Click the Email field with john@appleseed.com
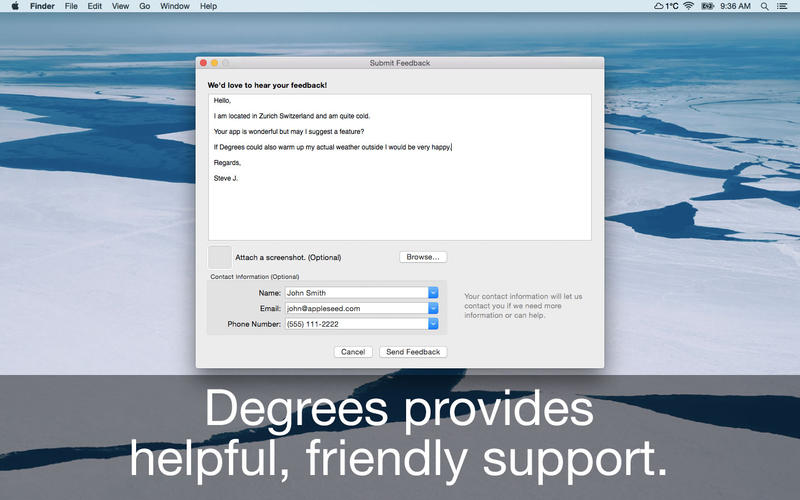The width and height of the screenshot is (800, 500). coord(355,308)
